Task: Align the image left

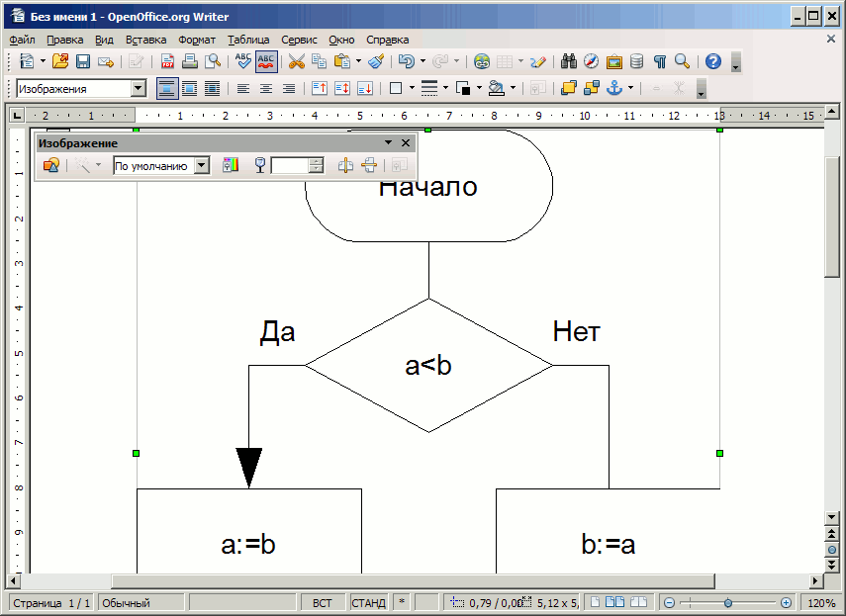Action: click(242, 88)
